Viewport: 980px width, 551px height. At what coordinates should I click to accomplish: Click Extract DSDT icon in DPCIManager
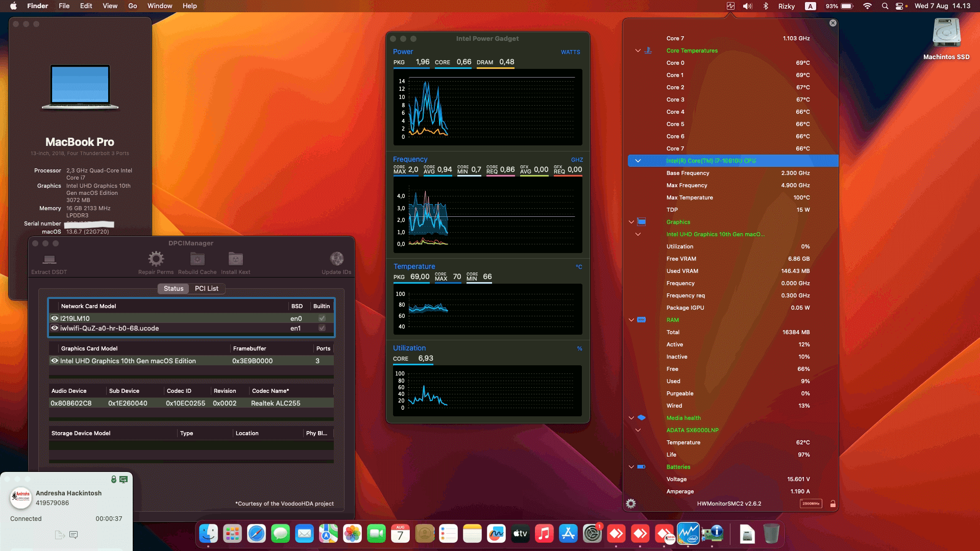(x=49, y=259)
